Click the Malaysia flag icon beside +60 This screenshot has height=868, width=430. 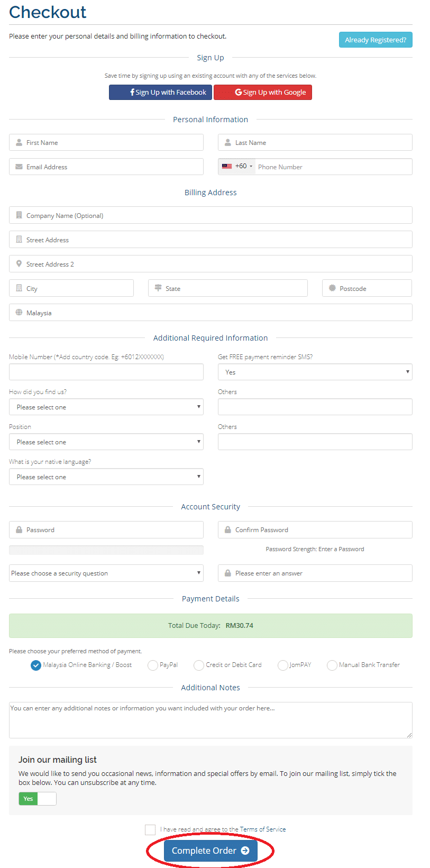tap(227, 166)
